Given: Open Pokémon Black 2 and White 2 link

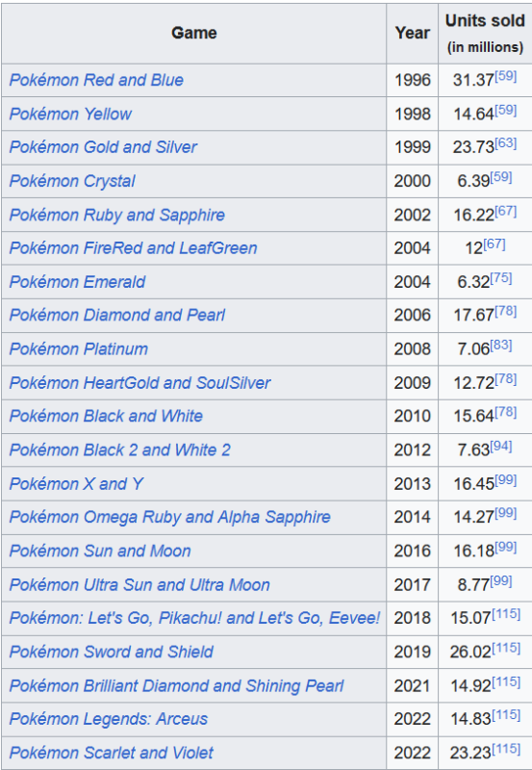Looking at the screenshot, I should pyautogui.click(x=119, y=449).
